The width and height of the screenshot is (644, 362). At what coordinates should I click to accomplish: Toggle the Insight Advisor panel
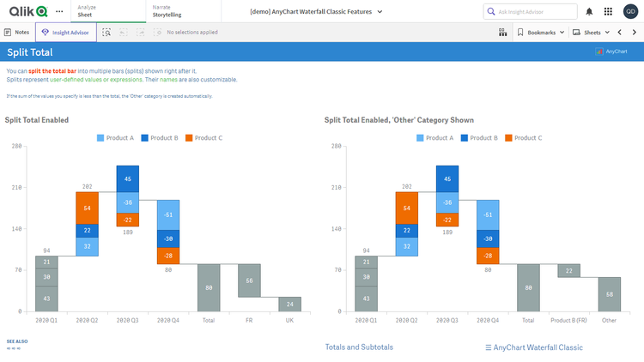[x=65, y=32]
